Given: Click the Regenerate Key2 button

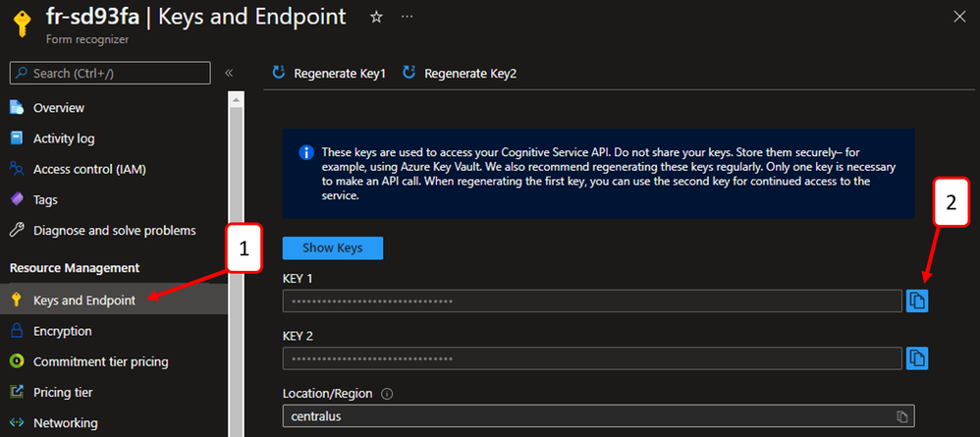Looking at the screenshot, I should pyautogui.click(x=460, y=73).
